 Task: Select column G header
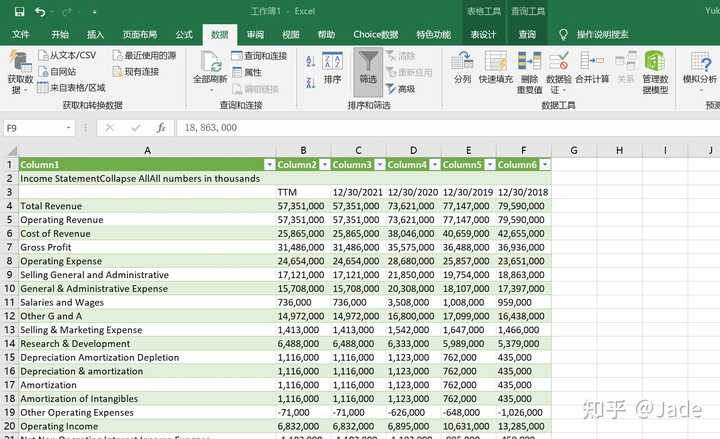574,150
